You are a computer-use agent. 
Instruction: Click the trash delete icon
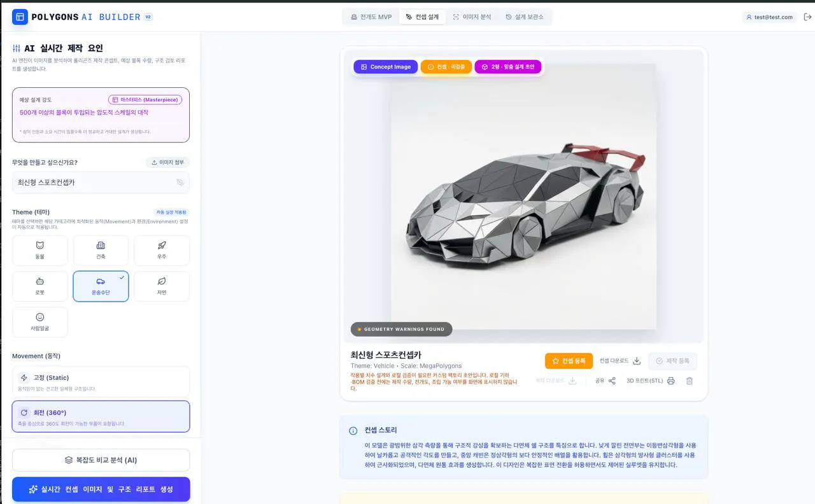689,381
